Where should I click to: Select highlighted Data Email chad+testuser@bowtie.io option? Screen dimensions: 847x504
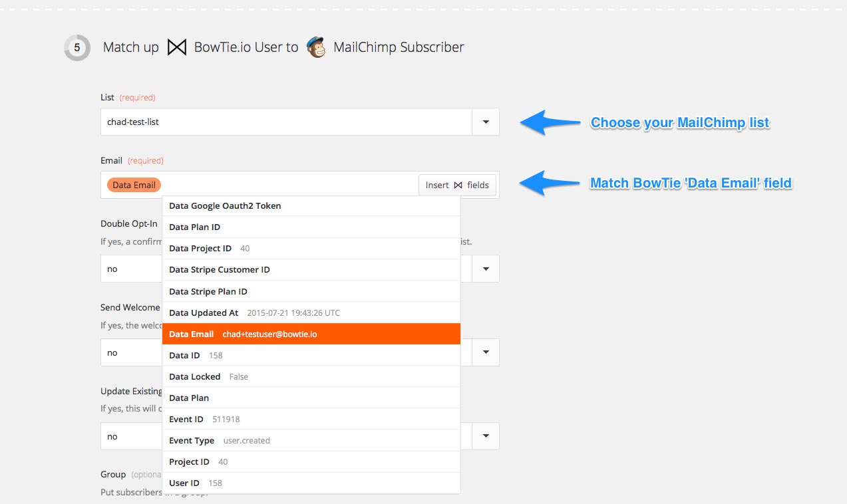(x=311, y=334)
